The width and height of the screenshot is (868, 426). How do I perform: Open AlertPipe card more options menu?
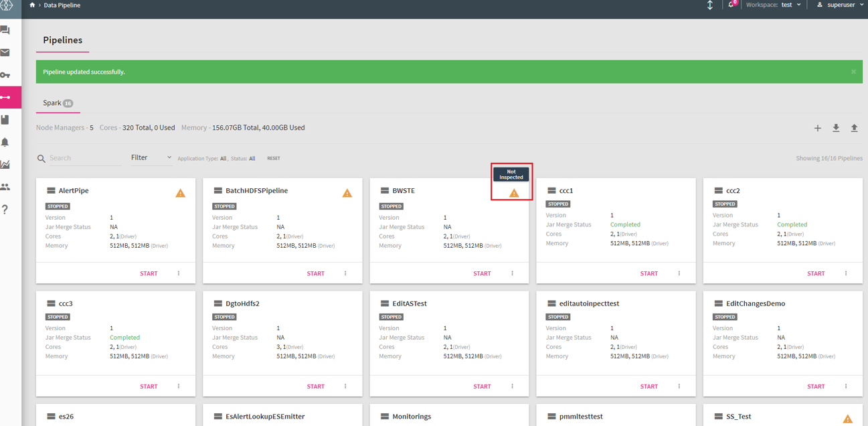(179, 273)
